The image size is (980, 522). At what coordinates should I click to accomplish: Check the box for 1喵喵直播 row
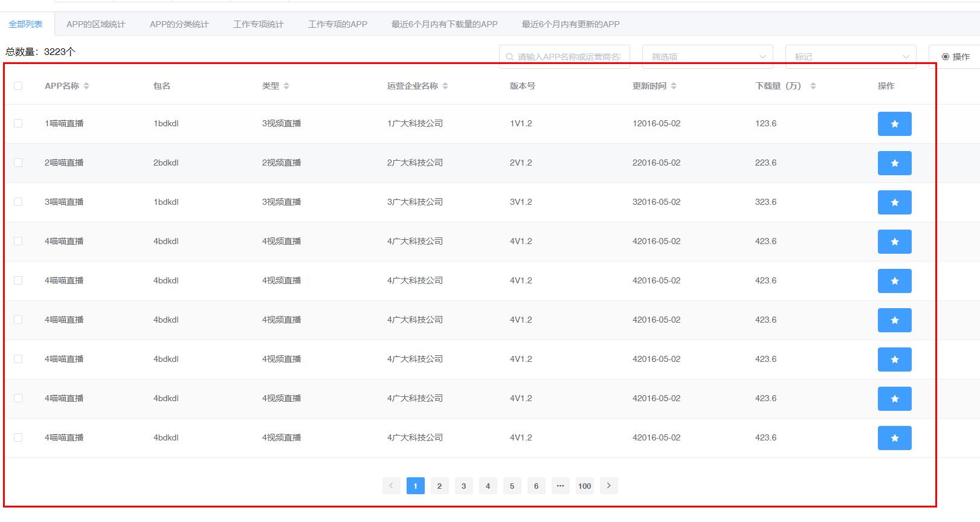click(18, 123)
